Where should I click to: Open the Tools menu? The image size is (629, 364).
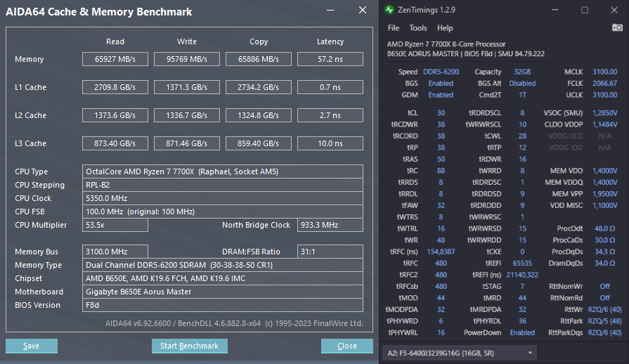click(418, 28)
